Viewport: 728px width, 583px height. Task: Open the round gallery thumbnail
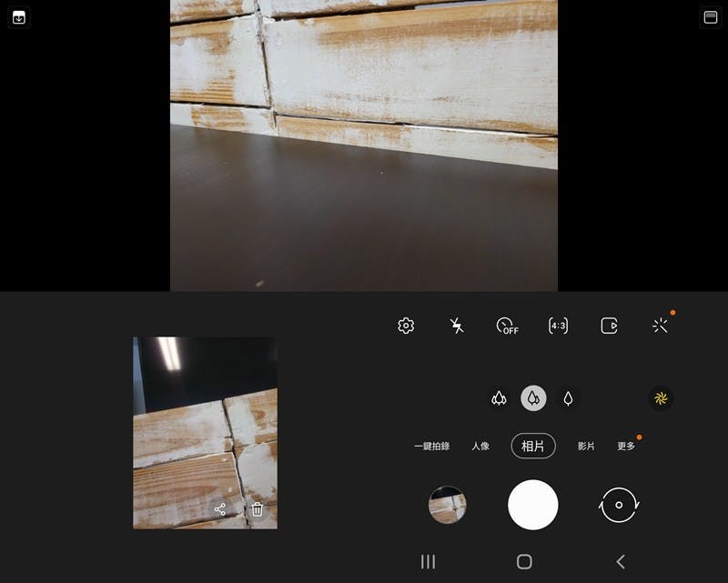448,505
